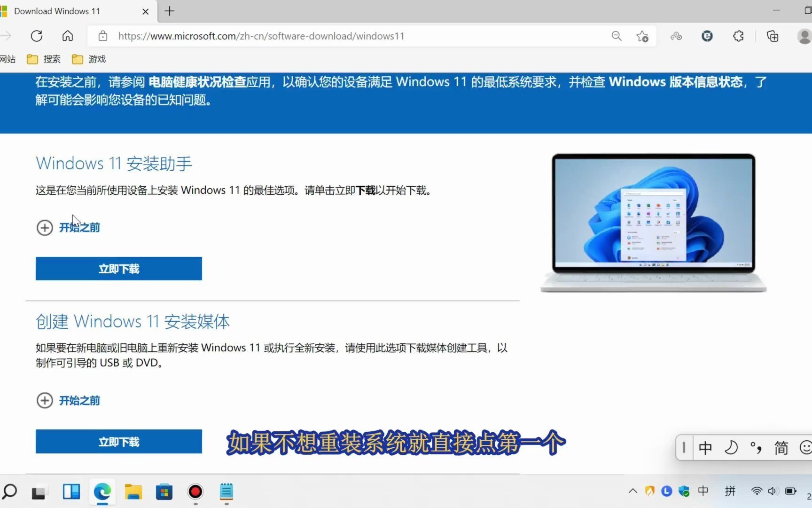The image size is (812, 508).
Task: Open Notepad from the taskbar
Action: click(226, 492)
